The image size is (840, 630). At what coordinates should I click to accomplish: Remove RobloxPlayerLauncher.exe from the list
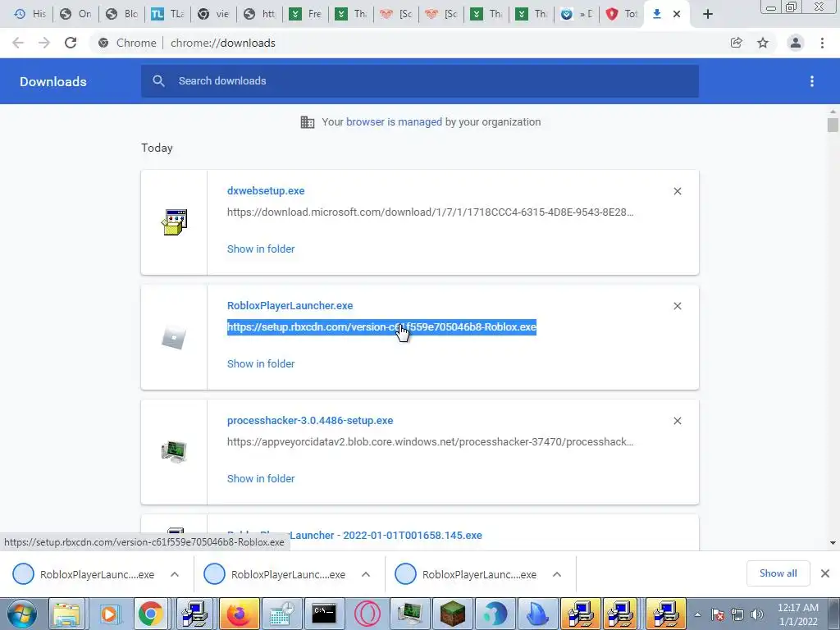[x=677, y=306]
